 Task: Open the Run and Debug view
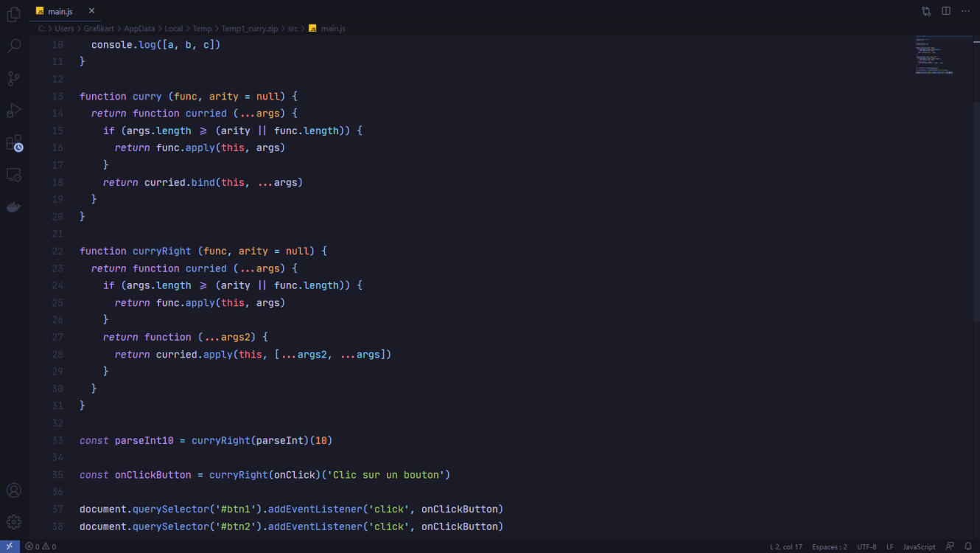click(13, 111)
